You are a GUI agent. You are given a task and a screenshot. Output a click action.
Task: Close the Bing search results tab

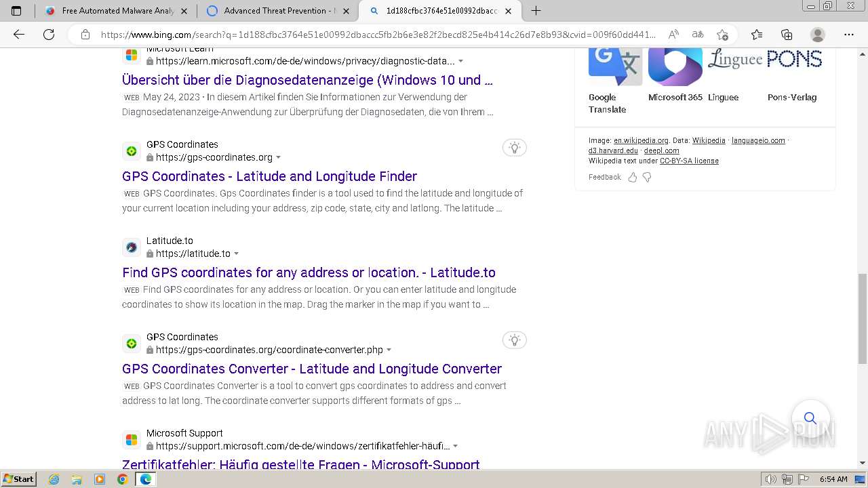[x=508, y=11]
